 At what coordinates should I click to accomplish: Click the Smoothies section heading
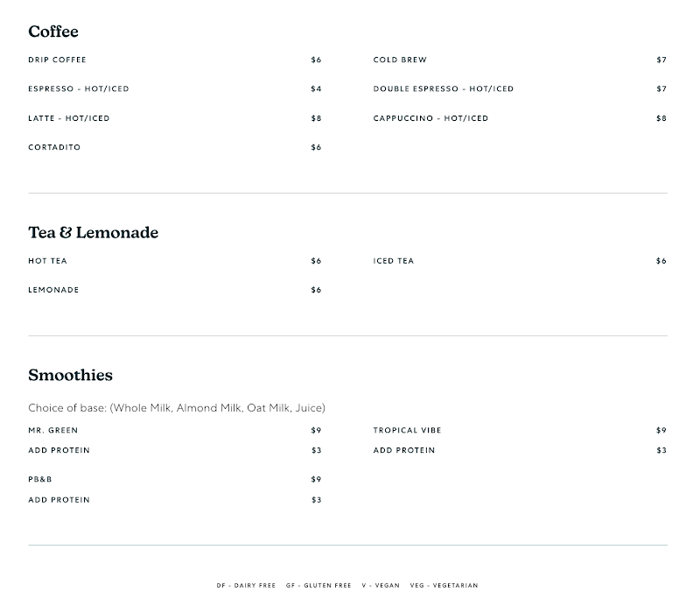[x=70, y=375]
